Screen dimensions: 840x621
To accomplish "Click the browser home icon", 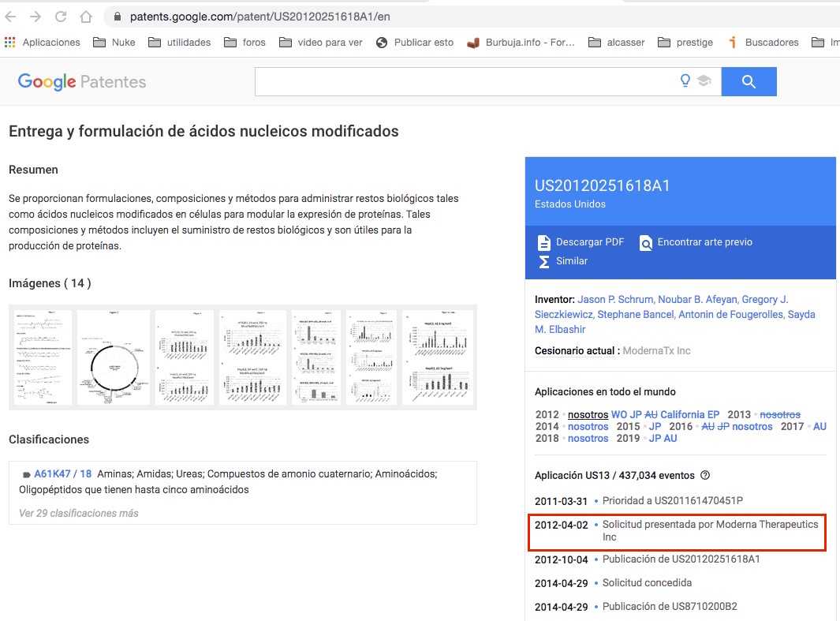I will coord(86,16).
